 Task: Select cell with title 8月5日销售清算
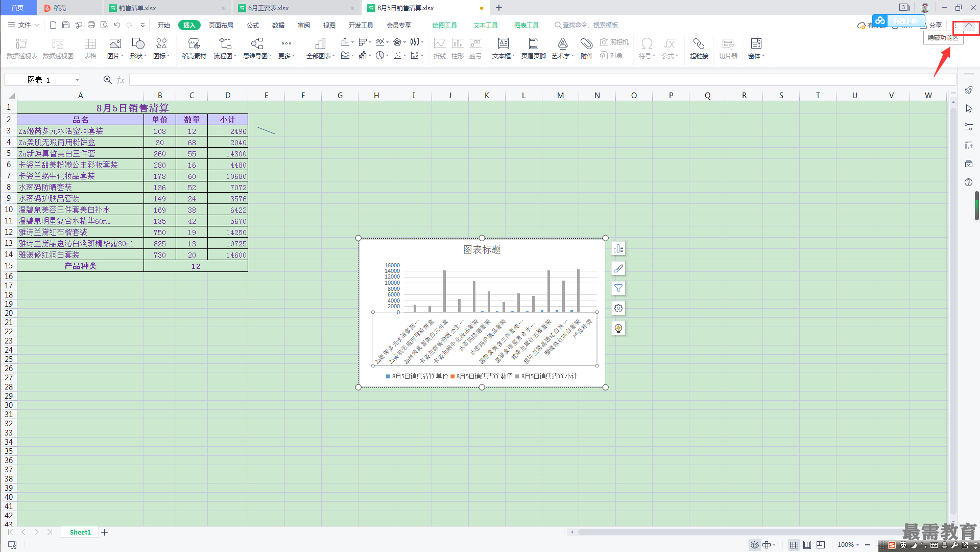(x=132, y=107)
